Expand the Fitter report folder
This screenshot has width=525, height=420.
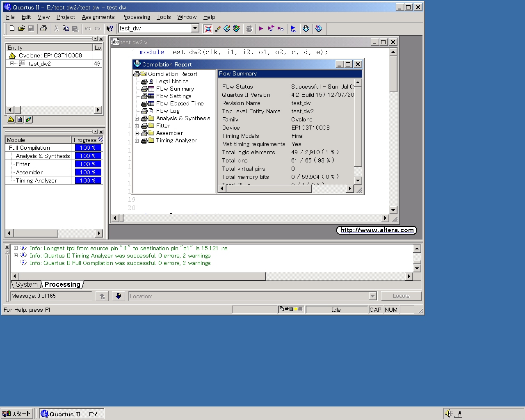click(137, 126)
